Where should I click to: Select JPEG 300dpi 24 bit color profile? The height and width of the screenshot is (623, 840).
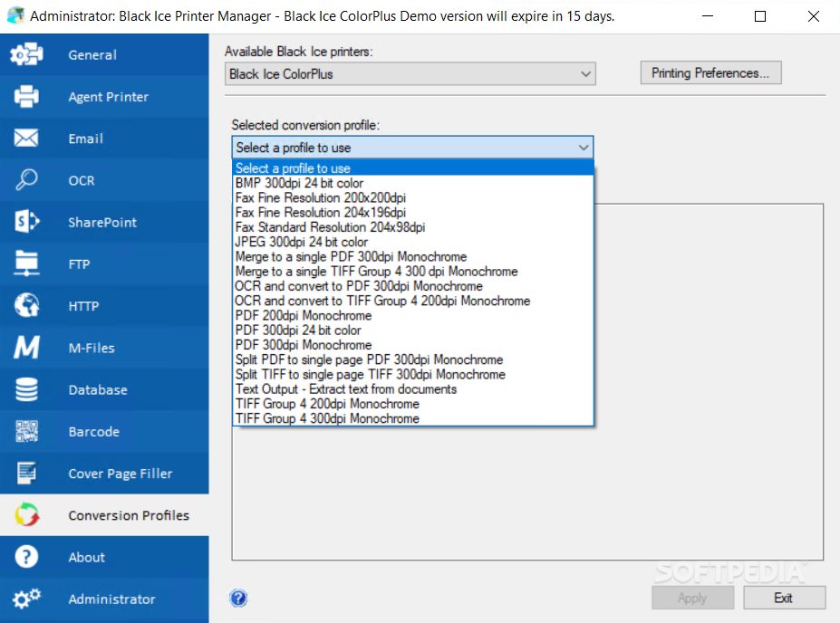click(x=413, y=242)
